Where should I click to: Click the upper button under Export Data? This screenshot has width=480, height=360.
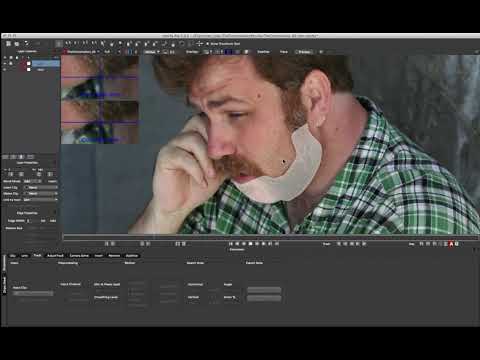click(x=264, y=290)
